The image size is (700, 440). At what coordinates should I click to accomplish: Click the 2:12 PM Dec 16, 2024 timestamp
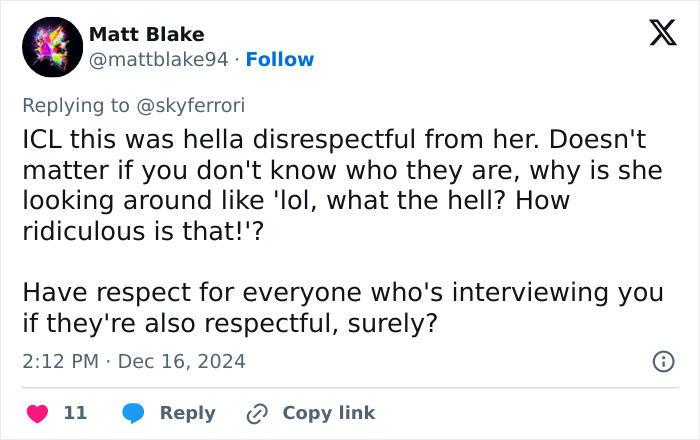pos(133,361)
